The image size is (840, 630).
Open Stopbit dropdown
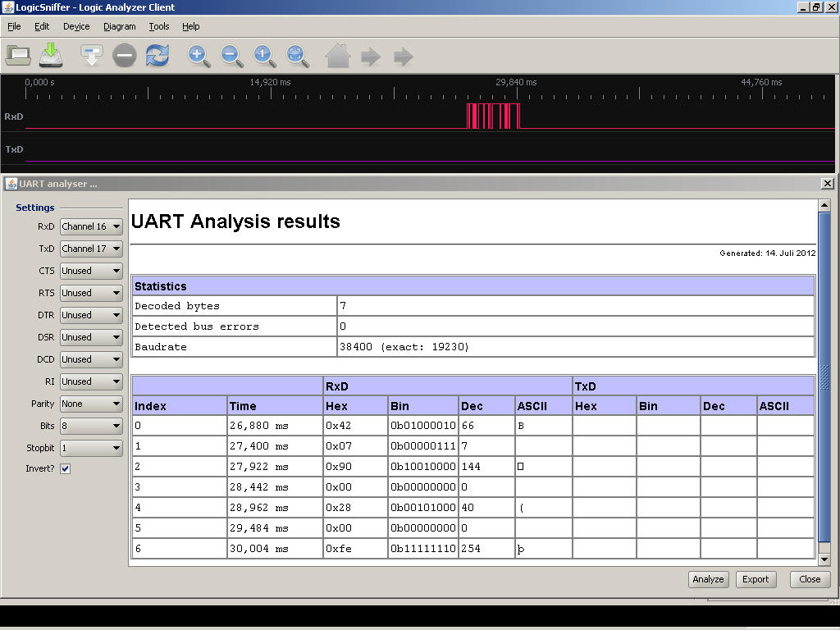pyautogui.click(x=91, y=448)
